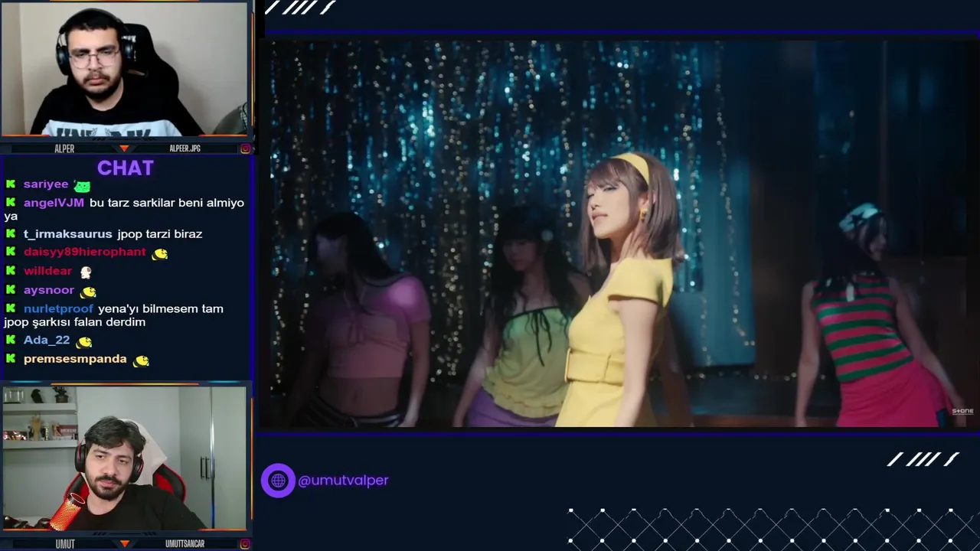Open the ALPEER.JPG Instagram handle
This screenshot has width=980, height=551.
[185, 148]
